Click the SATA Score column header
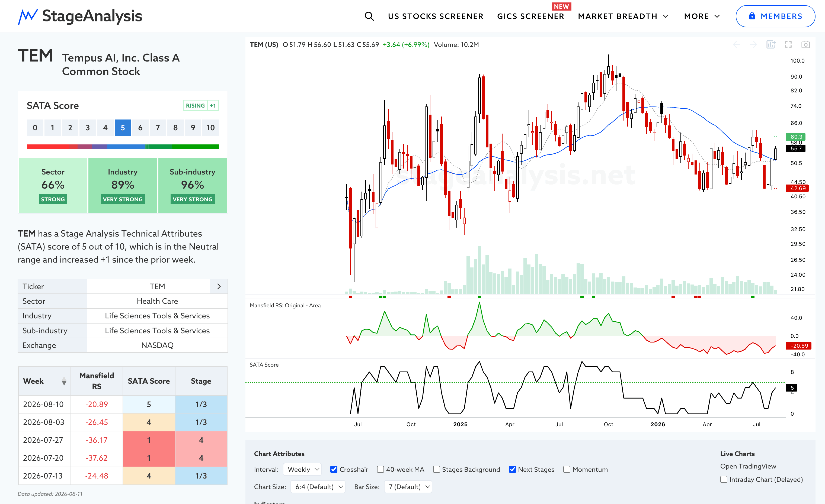 [x=149, y=381]
